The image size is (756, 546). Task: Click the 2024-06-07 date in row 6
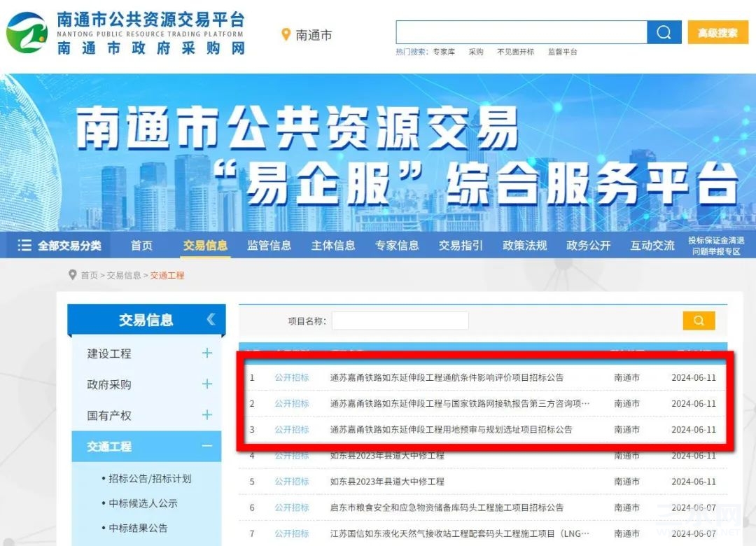click(x=693, y=507)
